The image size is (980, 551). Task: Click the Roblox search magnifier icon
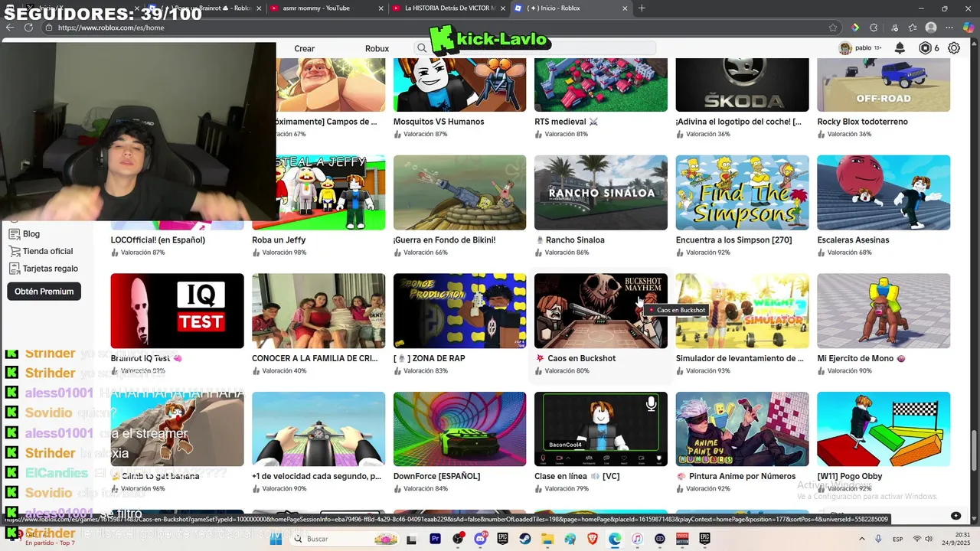(x=422, y=48)
